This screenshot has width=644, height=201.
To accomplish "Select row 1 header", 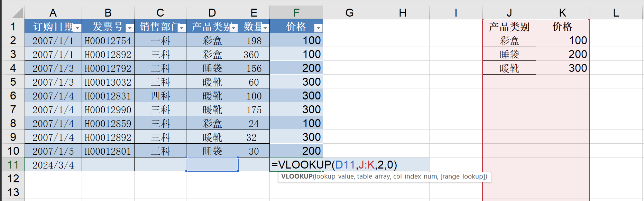I will 13,26.
